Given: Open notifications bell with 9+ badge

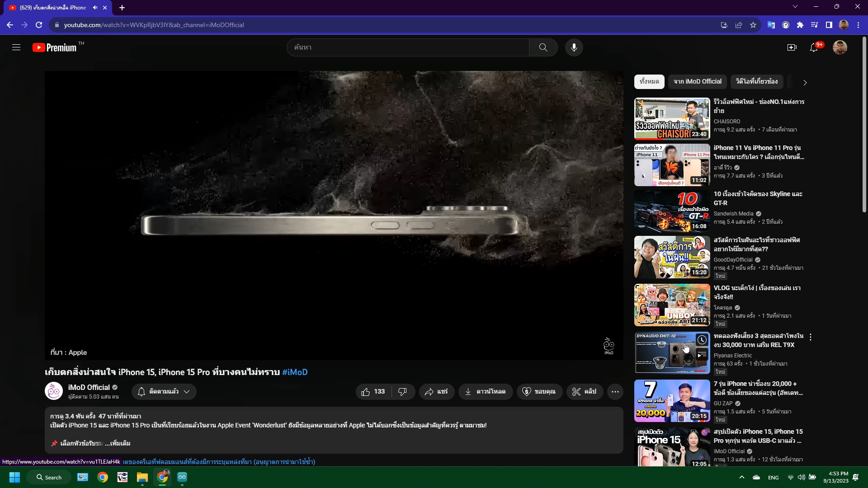Looking at the screenshot, I should point(815,47).
